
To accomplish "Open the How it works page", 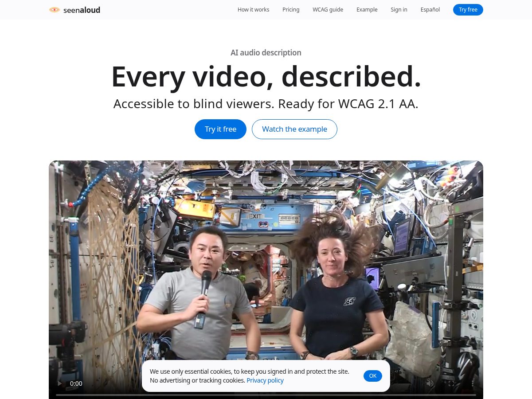I will tap(253, 10).
